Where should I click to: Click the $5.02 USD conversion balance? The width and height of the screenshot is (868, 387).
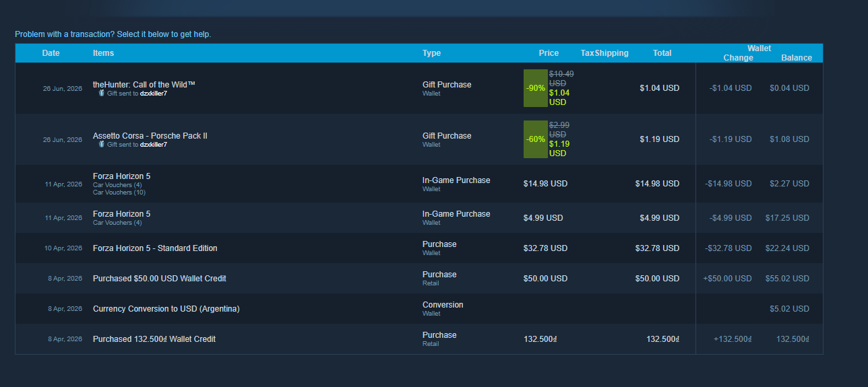tap(790, 309)
